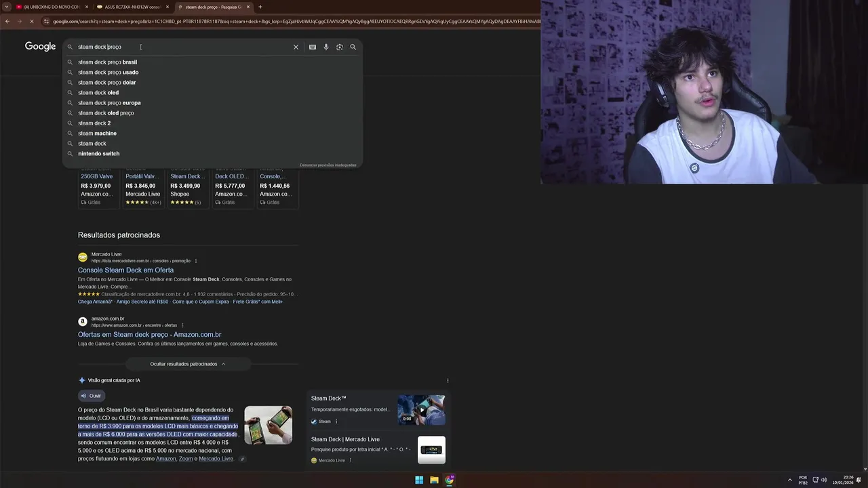
Task: Collapse Ocultar resultados patrocinados
Action: [x=188, y=364]
